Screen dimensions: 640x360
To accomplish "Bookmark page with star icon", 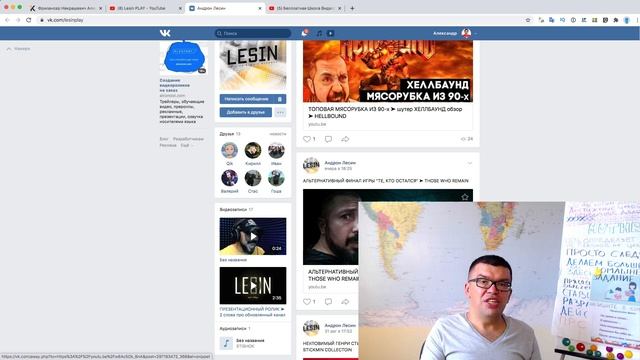I will [528, 20].
